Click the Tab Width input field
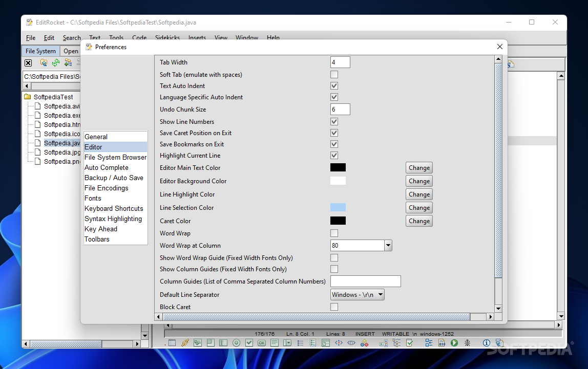 [x=340, y=62]
